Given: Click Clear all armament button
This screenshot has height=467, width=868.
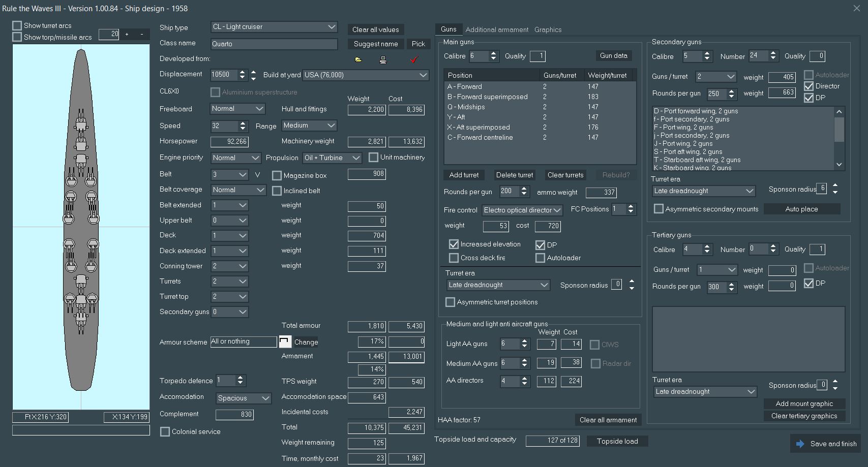Looking at the screenshot, I should tap(608, 420).
